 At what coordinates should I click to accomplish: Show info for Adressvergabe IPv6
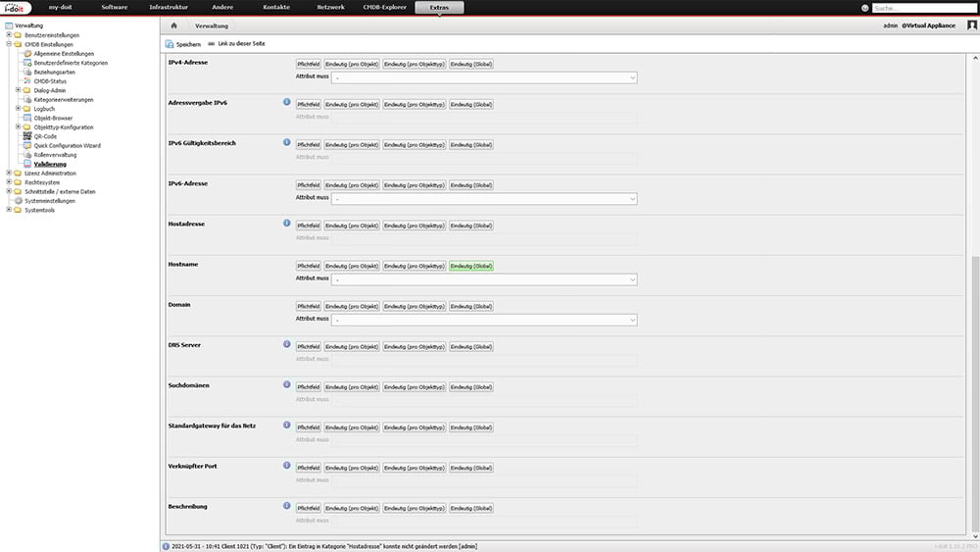287,102
